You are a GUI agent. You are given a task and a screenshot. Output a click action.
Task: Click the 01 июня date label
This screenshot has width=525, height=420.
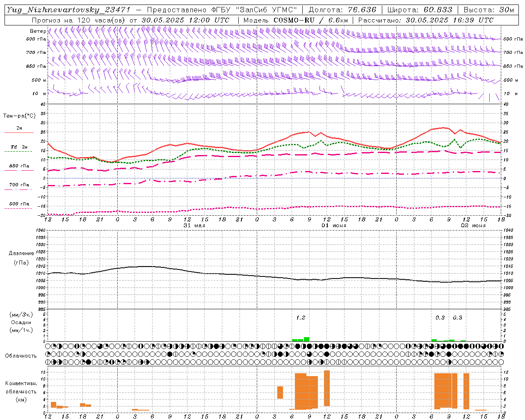(334, 226)
